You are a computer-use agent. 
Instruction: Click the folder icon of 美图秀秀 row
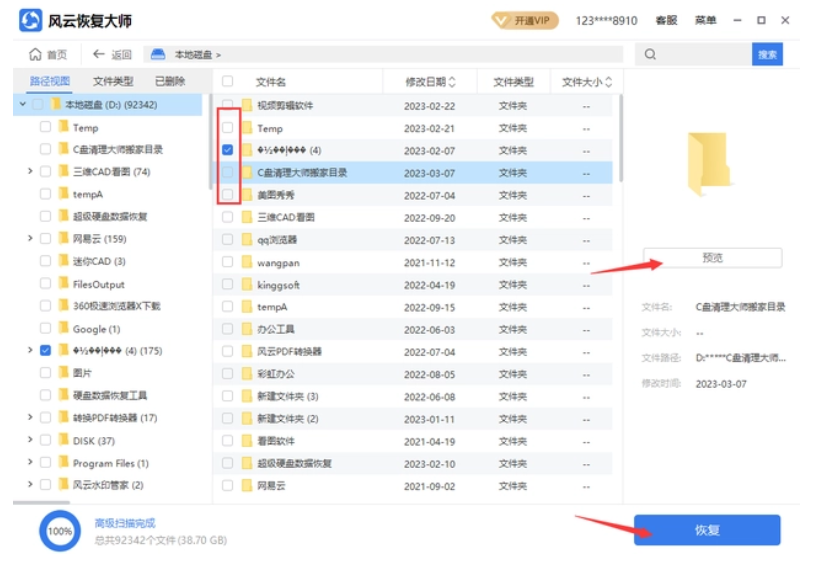pyautogui.click(x=247, y=195)
